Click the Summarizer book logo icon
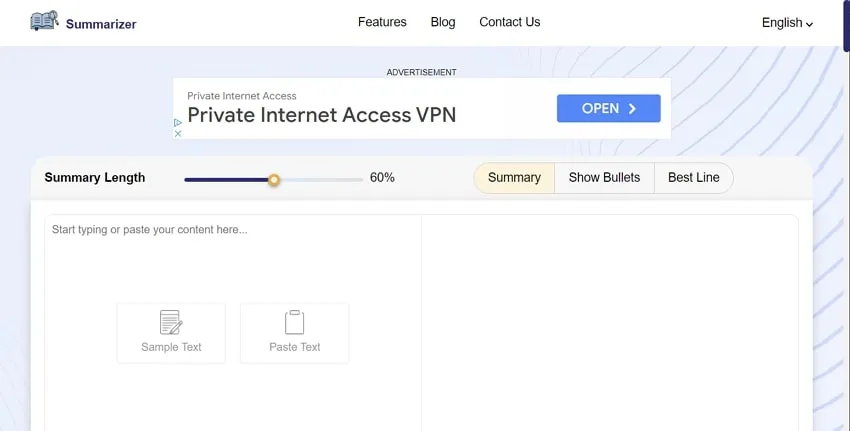The image size is (850, 431). click(45, 21)
